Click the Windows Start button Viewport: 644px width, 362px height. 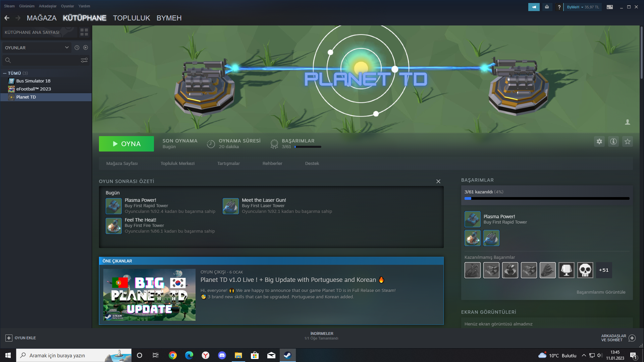pyautogui.click(x=8, y=355)
